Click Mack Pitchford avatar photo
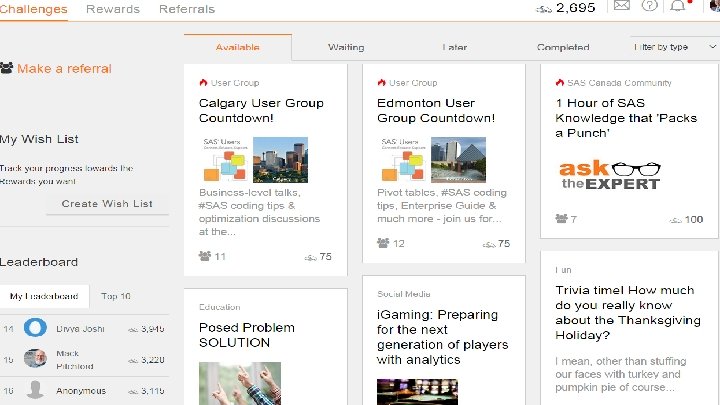This screenshot has width=720, height=405. (x=35, y=358)
